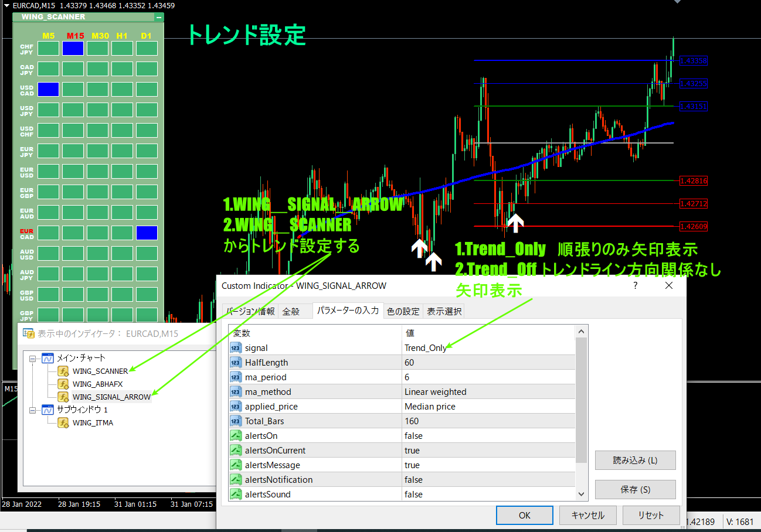Click the chart icon next to メイン・チャート
The height and width of the screenshot is (532, 761).
[47, 358]
